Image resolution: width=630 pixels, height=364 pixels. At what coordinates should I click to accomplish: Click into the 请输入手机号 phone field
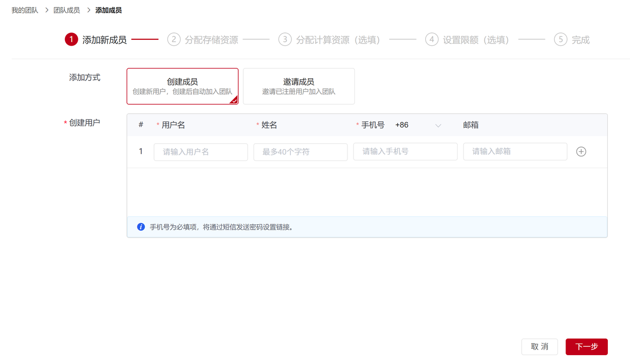pyautogui.click(x=405, y=152)
